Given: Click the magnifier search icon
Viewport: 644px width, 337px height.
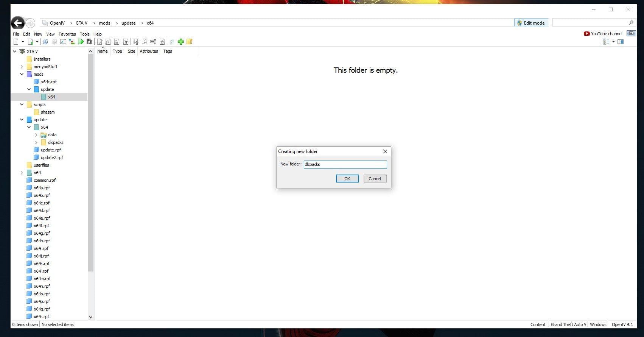Looking at the screenshot, I should click(x=631, y=23).
